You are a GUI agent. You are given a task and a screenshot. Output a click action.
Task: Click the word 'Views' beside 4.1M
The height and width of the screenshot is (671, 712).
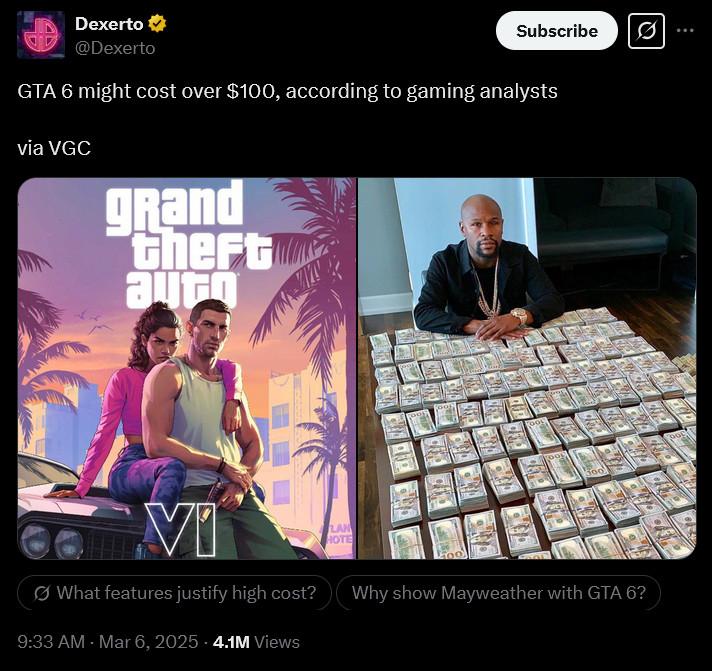point(277,642)
